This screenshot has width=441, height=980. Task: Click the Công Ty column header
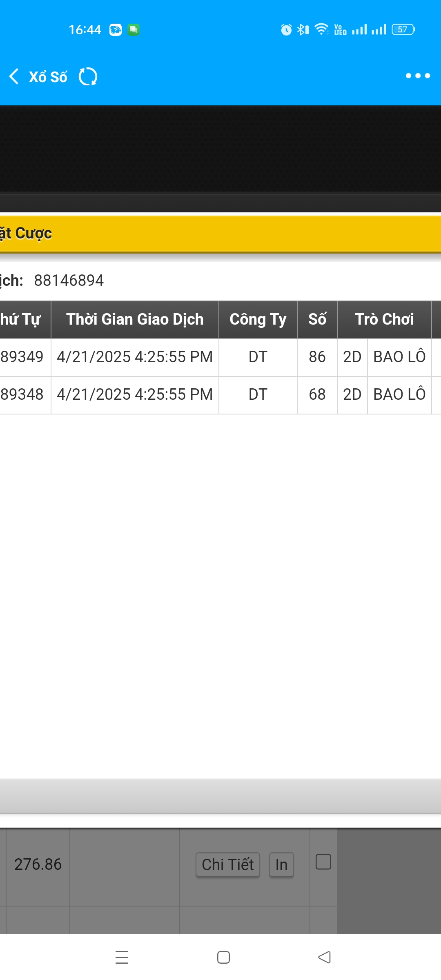(x=258, y=319)
